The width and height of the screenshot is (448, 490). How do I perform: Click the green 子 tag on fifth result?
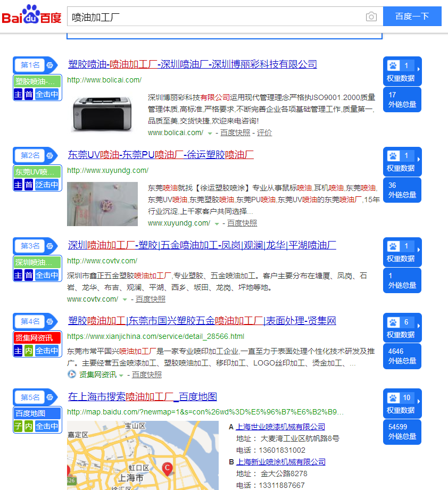[x=18, y=426]
